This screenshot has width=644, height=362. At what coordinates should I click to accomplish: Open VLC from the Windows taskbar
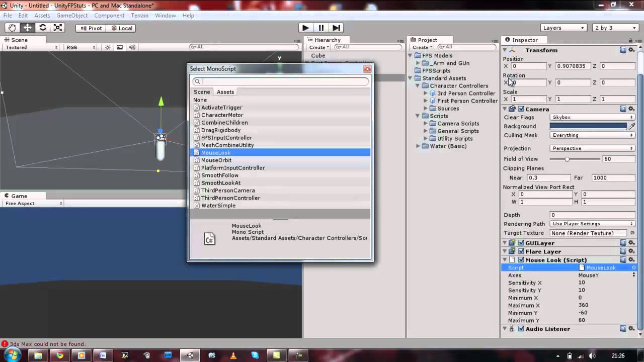click(233, 355)
